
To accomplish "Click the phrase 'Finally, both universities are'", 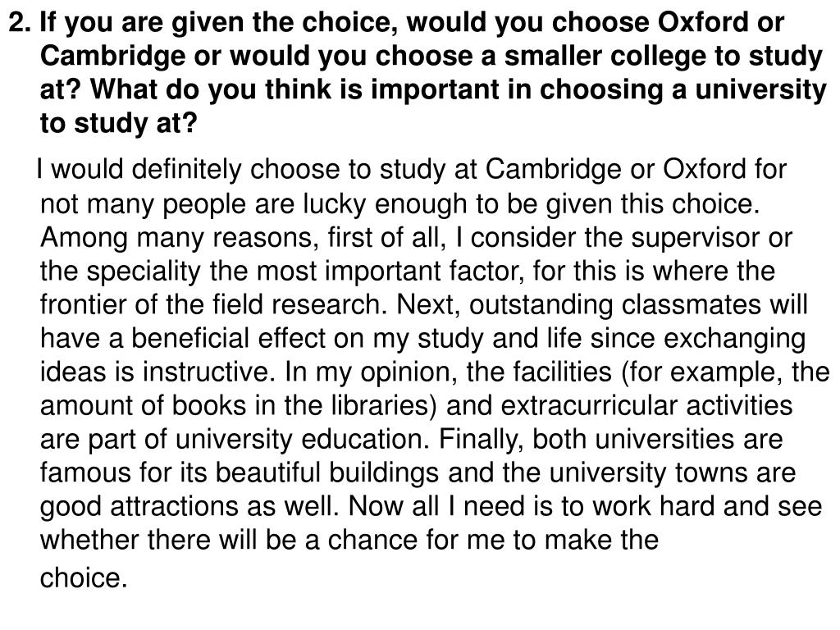I will pos(610,440).
